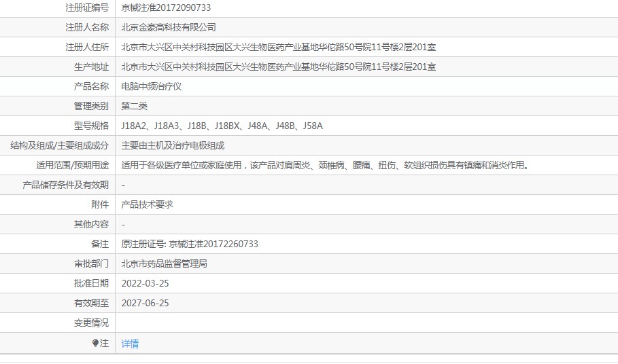This screenshot has height=364, width=618.
Task: Select the 适用范围/预期用途 label
Action: [x=73, y=165]
